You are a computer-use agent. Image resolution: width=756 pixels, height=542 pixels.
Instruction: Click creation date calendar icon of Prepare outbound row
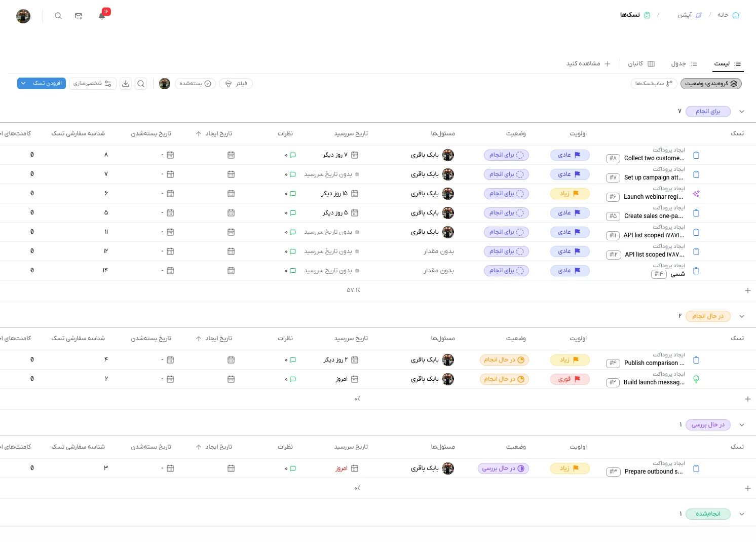pos(231,468)
